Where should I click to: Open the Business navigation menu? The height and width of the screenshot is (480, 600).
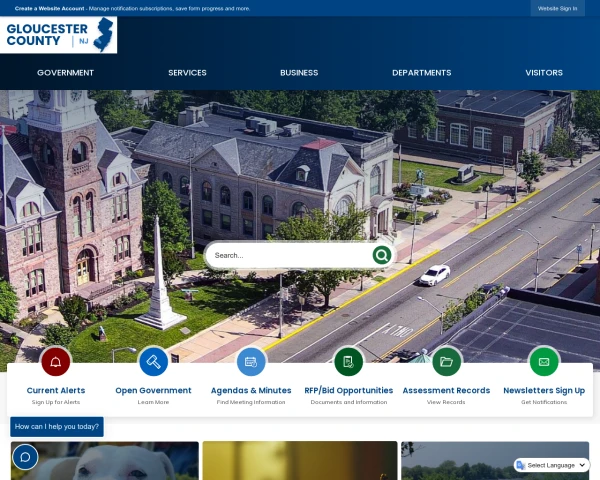point(299,73)
